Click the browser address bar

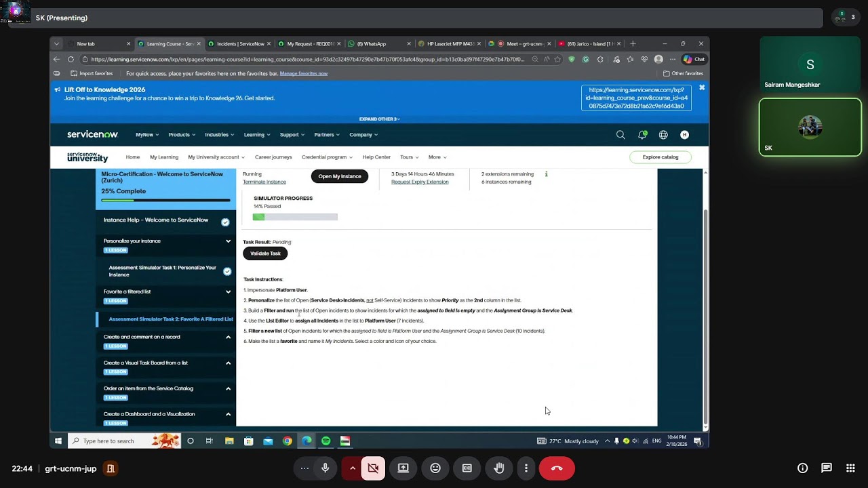309,59
